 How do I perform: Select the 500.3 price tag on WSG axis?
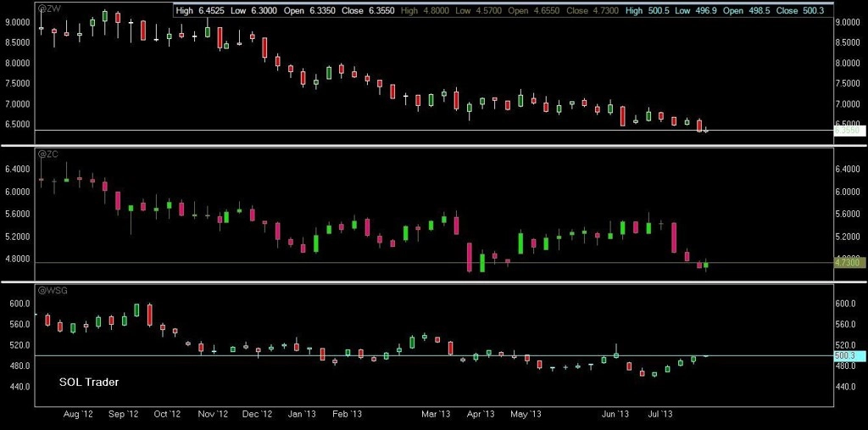point(849,355)
